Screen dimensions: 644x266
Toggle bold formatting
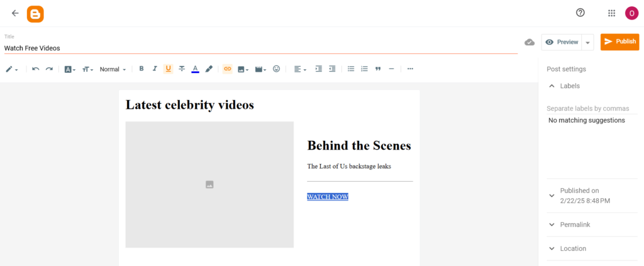click(142, 69)
